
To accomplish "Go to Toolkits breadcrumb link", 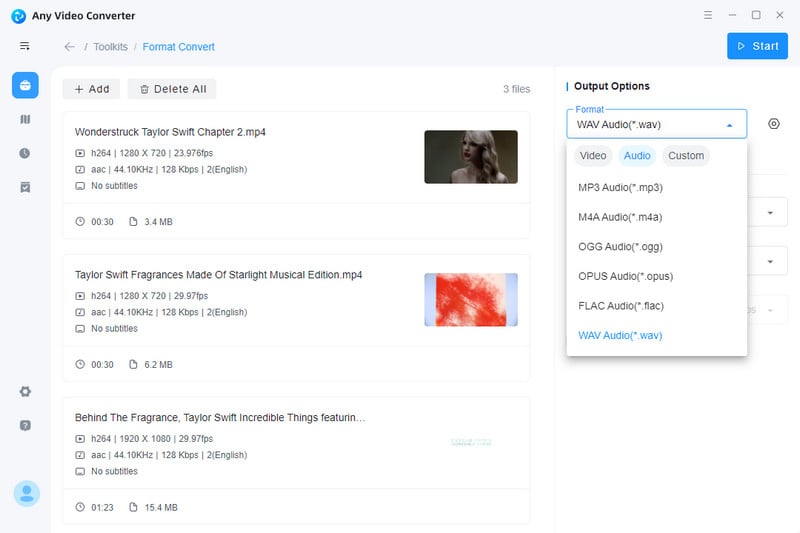I will (x=110, y=47).
